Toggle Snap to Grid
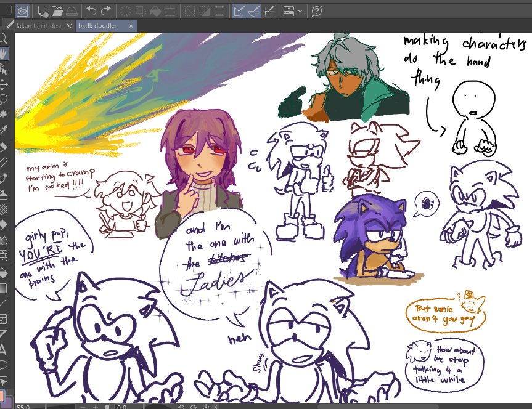The height and width of the screenshot is (409, 532). [269, 11]
